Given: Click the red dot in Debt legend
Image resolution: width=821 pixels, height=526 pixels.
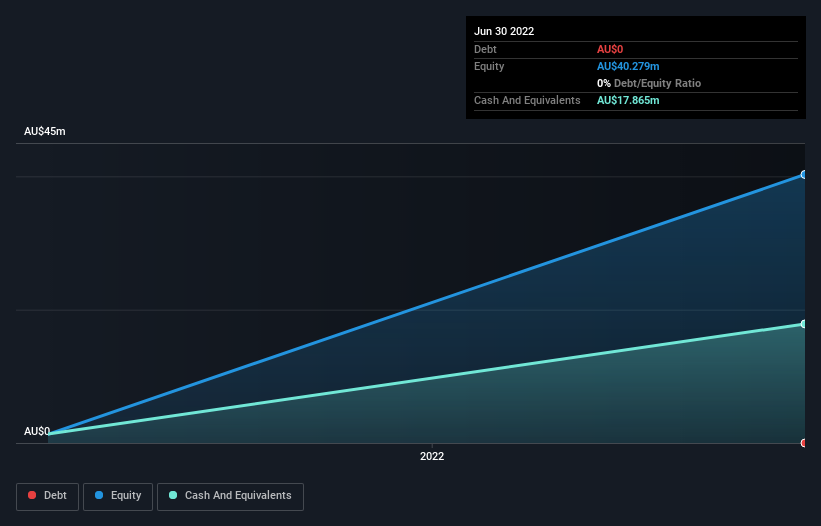Looking at the screenshot, I should (32, 495).
